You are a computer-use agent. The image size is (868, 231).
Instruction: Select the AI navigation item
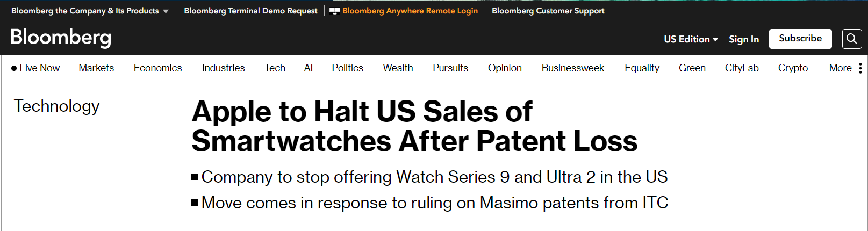point(309,68)
